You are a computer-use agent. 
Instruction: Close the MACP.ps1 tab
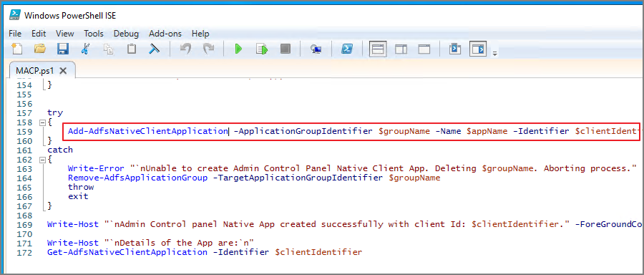click(x=63, y=71)
